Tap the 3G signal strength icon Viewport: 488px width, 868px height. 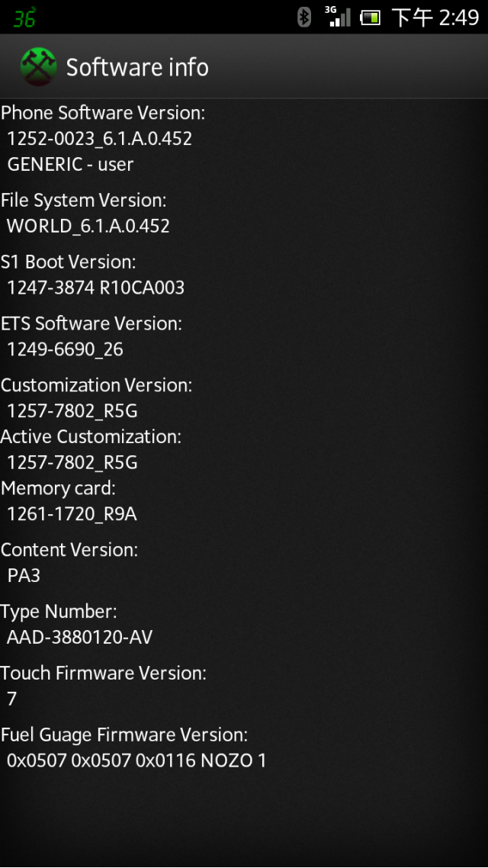pyautogui.click(x=338, y=17)
